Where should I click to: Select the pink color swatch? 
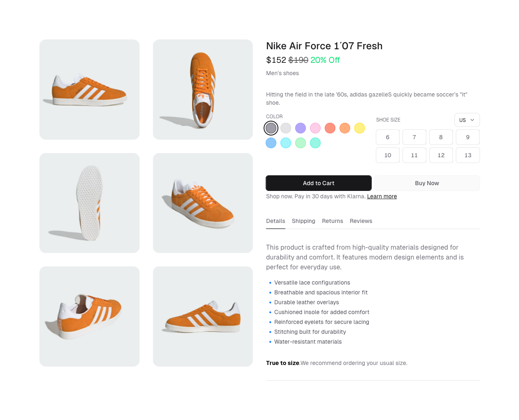pos(315,128)
